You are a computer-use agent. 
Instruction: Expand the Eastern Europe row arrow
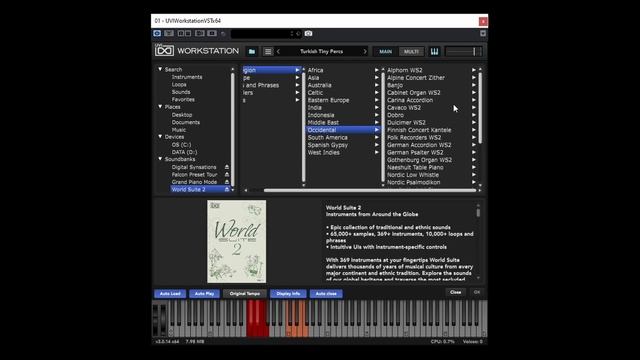pyautogui.click(x=377, y=100)
